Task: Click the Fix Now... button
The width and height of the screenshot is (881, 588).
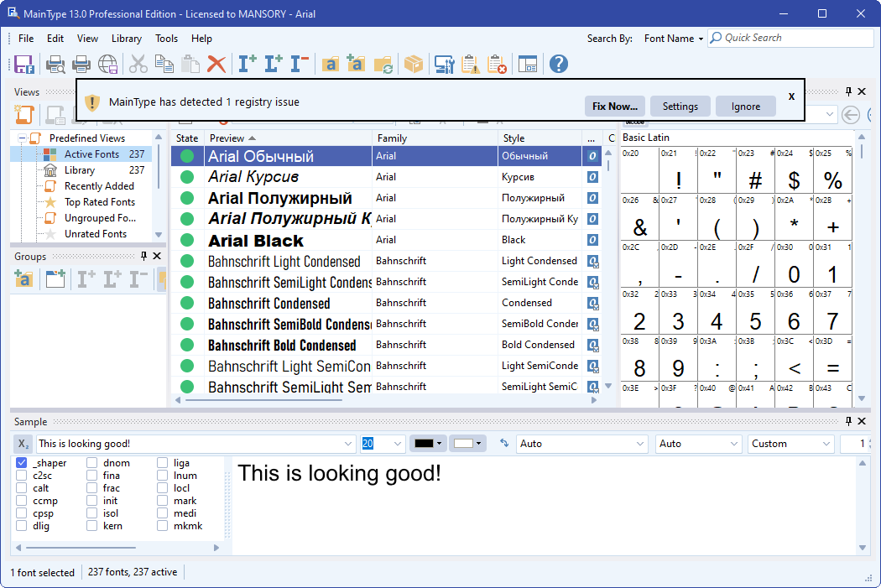Action: pos(615,107)
